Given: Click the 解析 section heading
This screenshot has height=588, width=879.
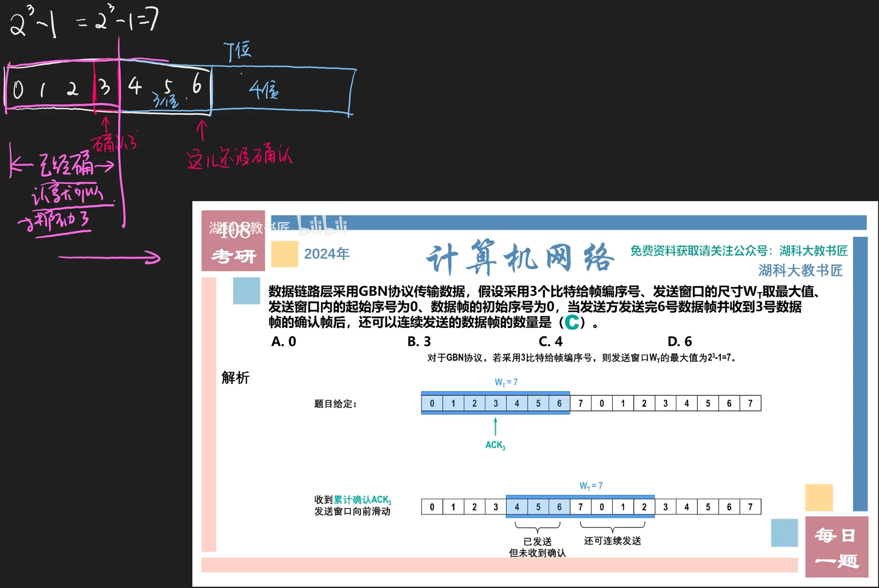Looking at the screenshot, I should (235, 378).
